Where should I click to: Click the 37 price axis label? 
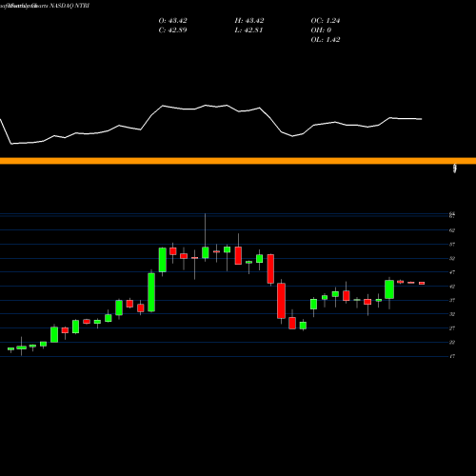tap(452, 300)
